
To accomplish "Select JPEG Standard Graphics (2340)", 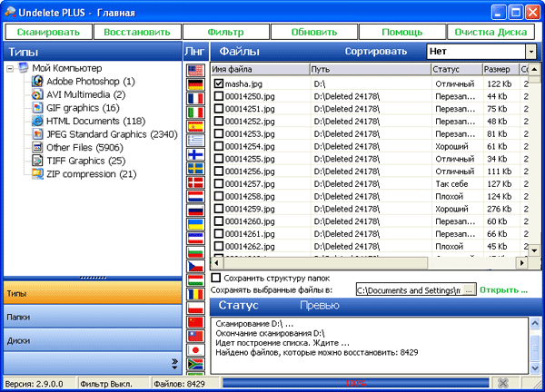I will [x=112, y=134].
